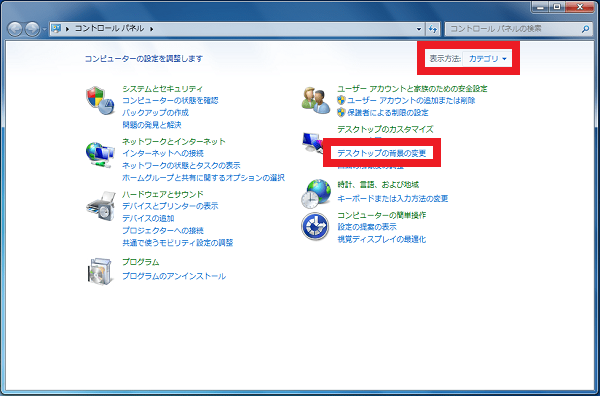Click the refresh button beside address bar

point(433,29)
